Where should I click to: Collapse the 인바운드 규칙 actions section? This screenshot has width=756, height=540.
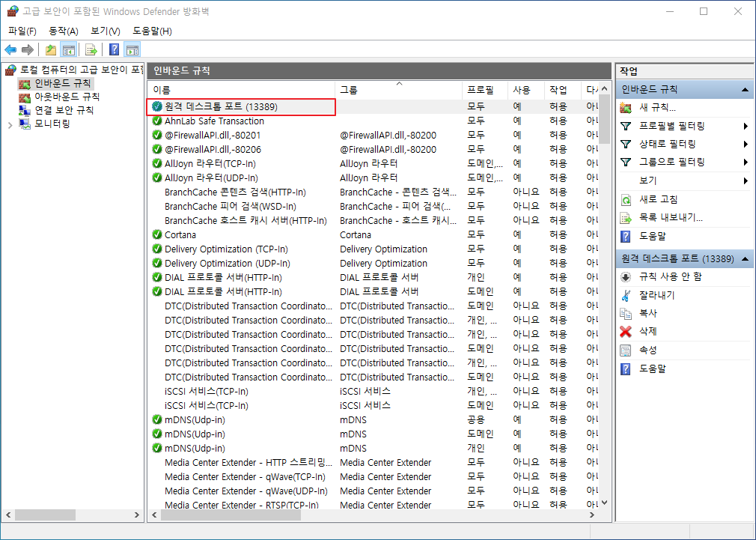(x=745, y=90)
